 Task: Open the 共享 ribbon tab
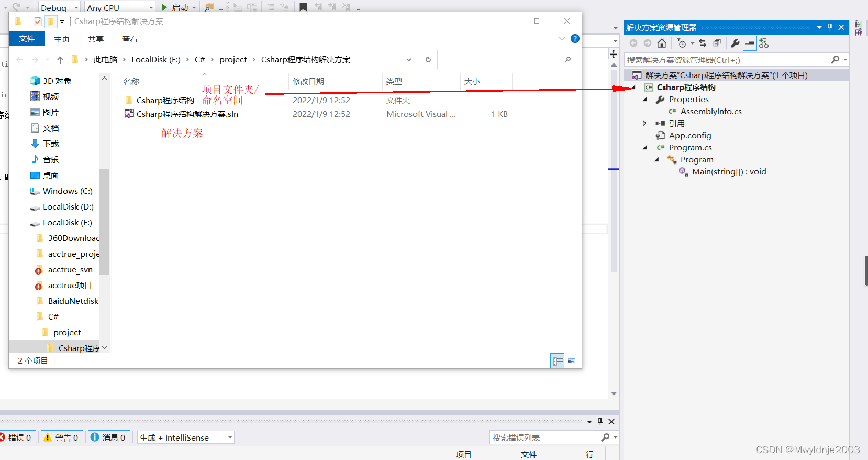coord(96,39)
